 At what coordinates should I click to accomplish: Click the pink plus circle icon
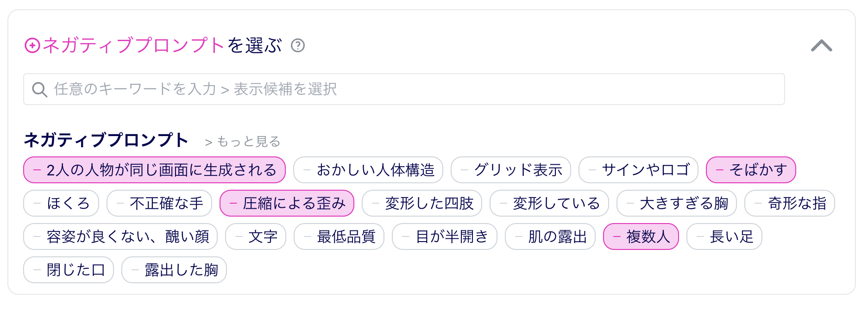tap(32, 46)
